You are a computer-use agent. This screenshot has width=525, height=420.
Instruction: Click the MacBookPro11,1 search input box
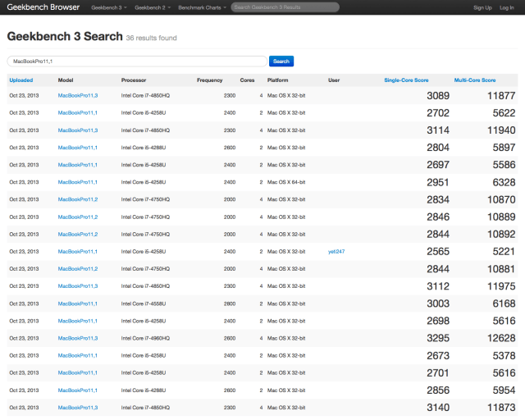point(137,62)
